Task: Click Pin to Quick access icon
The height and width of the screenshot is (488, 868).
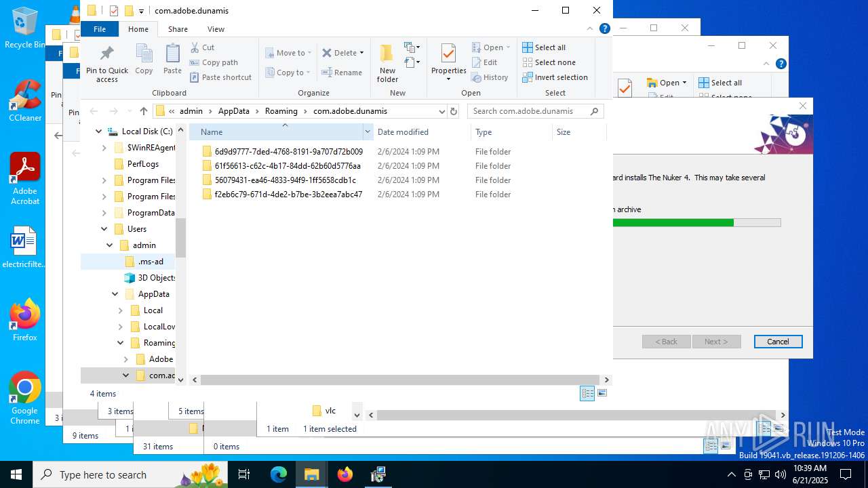Action: pyautogui.click(x=107, y=64)
